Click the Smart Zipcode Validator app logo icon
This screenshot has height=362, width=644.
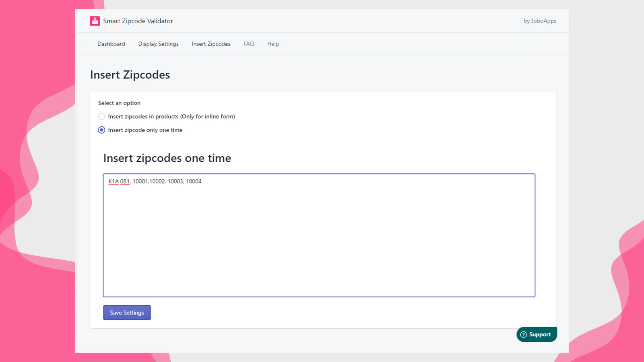point(95,21)
